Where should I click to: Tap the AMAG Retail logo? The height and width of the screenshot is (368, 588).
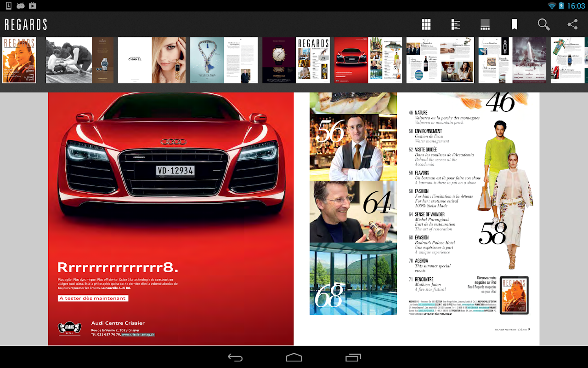[69, 328]
